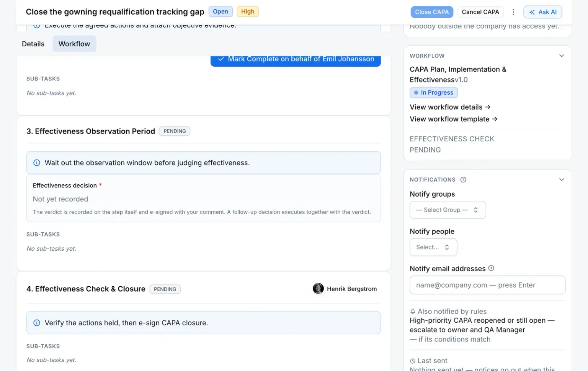Viewport: 588px width, 371px height.
Task: Switch to the Details tab
Action: 33,44
